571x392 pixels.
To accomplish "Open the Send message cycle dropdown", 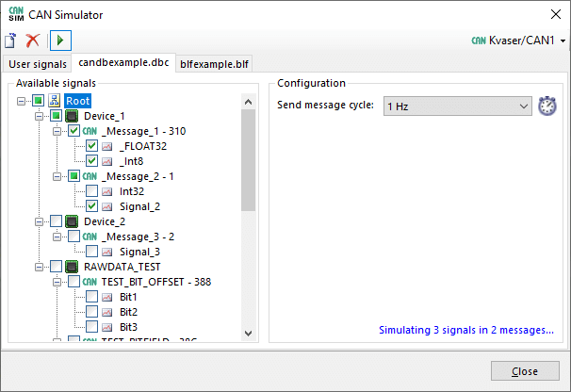I will tap(457, 106).
